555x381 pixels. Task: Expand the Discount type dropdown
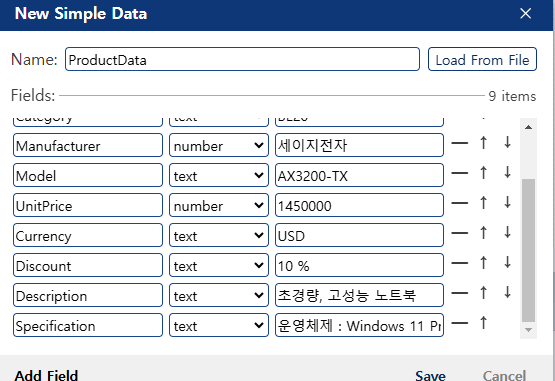[x=219, y=265]
